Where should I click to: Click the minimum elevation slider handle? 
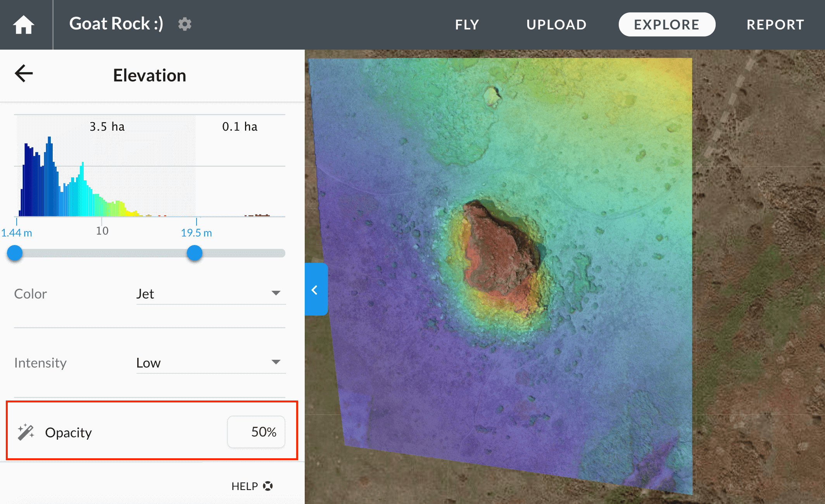[x=15, y=253]
